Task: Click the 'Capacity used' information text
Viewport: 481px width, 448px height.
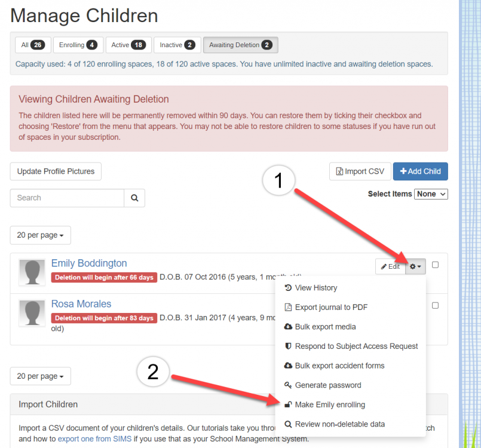Action: 224,64
